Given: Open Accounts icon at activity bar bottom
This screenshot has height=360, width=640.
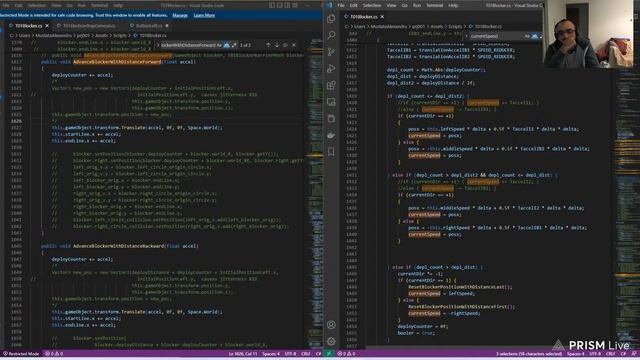Looking at the screenshot, I should tap(331, 325).
